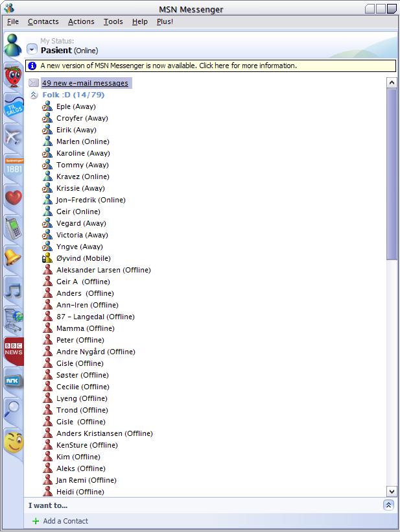
Task: Select contact Krissie (Away)
Action: (80, 188)
